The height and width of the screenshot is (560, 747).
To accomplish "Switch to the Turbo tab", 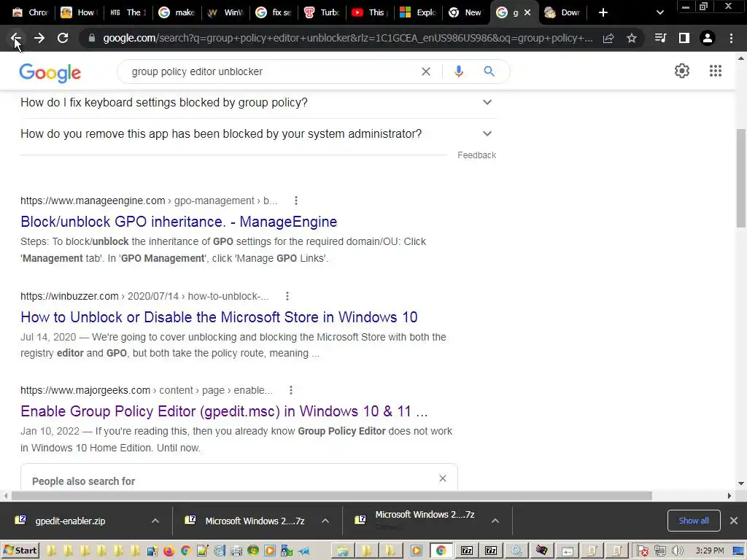I will [322, 13].
